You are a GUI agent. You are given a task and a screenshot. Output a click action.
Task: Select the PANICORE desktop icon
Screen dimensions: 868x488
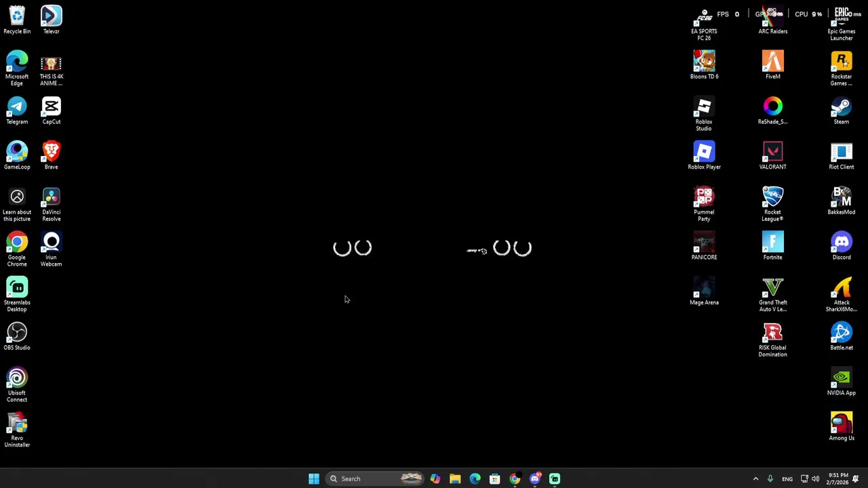(x=704, y=245)
